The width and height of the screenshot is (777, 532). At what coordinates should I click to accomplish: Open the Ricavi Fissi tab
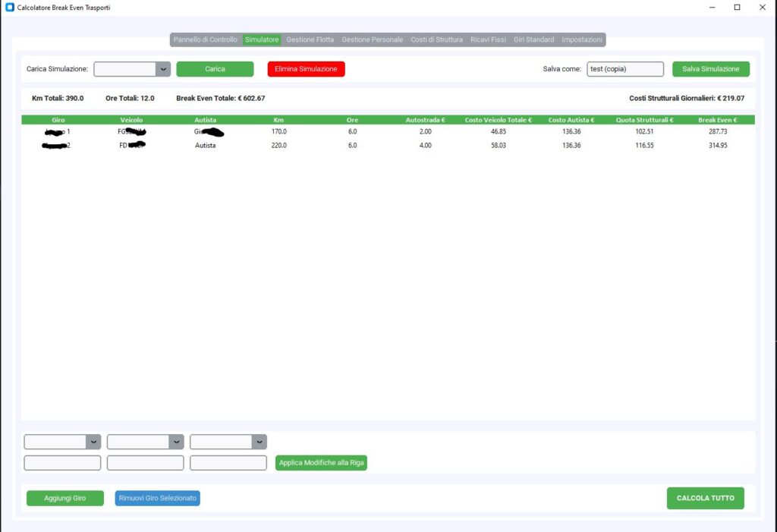[488, 39]
